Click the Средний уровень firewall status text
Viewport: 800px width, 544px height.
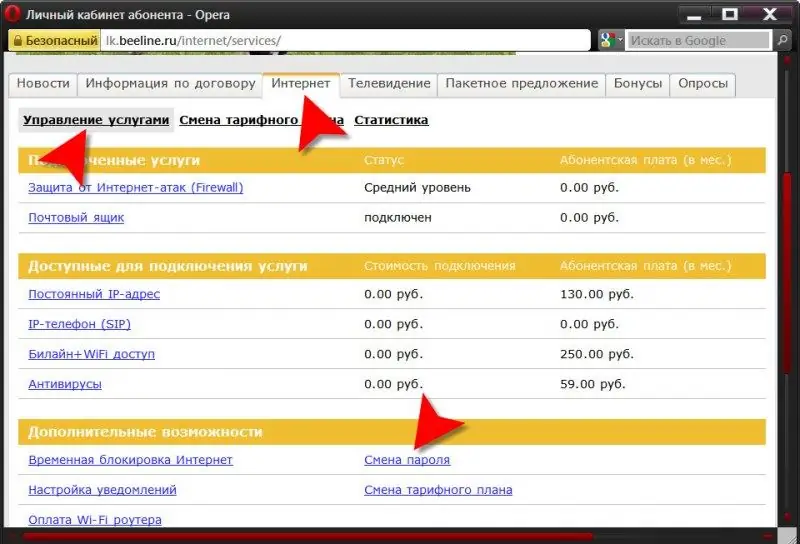(417, 188)
